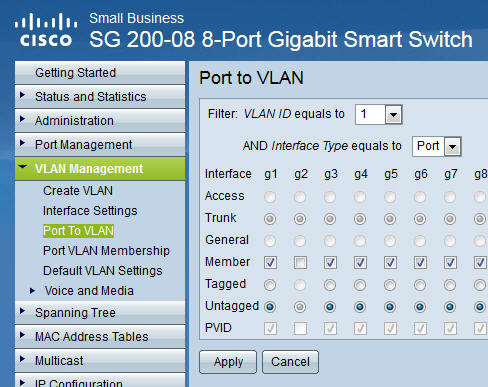Click the Cancel button
This screenshot has width=488, height=387.
point(290,362)
